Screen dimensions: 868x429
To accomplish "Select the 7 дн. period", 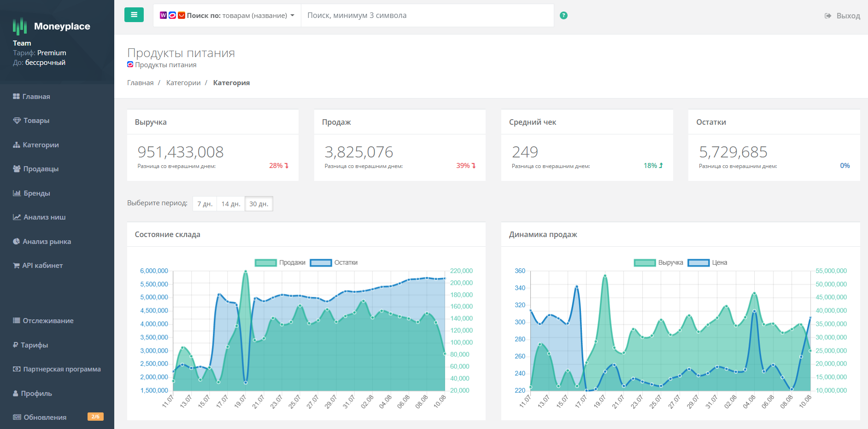I will point(205,204).
